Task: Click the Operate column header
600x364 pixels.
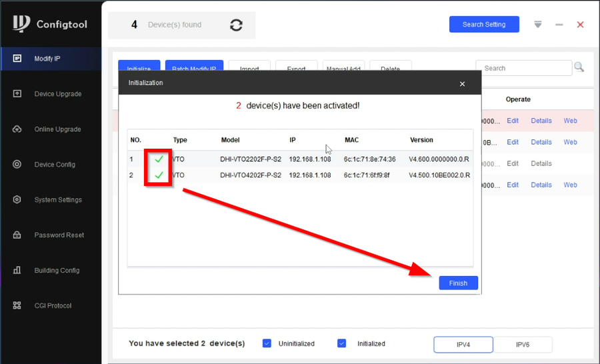Action: point(518,99)
